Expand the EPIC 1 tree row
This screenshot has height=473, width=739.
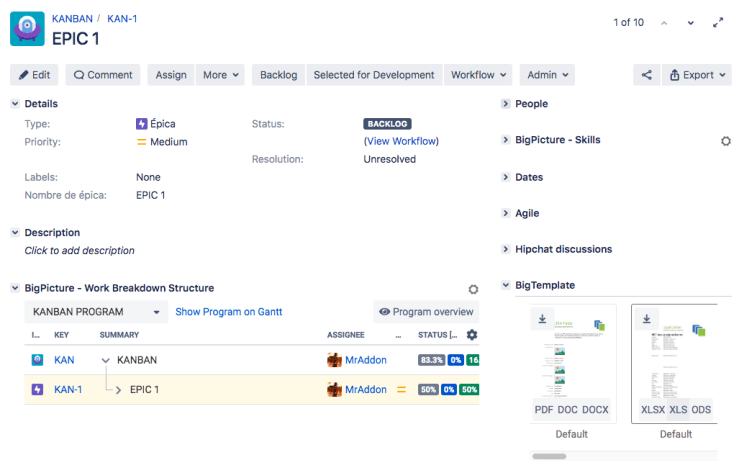[x=118, y=390]
